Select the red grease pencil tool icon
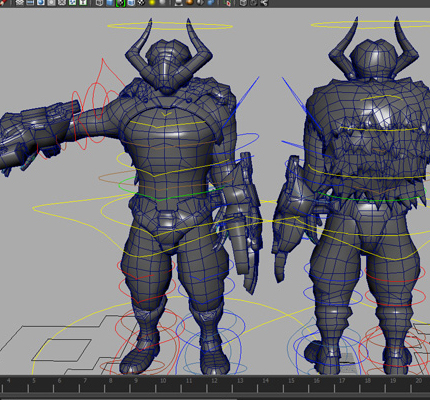430x400 pixels. click(3, 3)
